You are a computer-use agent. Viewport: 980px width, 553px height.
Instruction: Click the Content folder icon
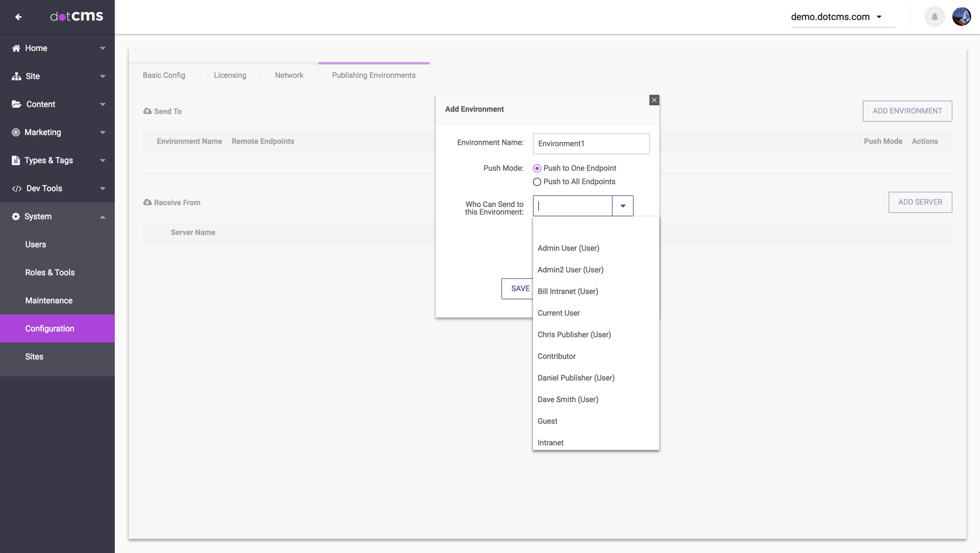[16, 105]
